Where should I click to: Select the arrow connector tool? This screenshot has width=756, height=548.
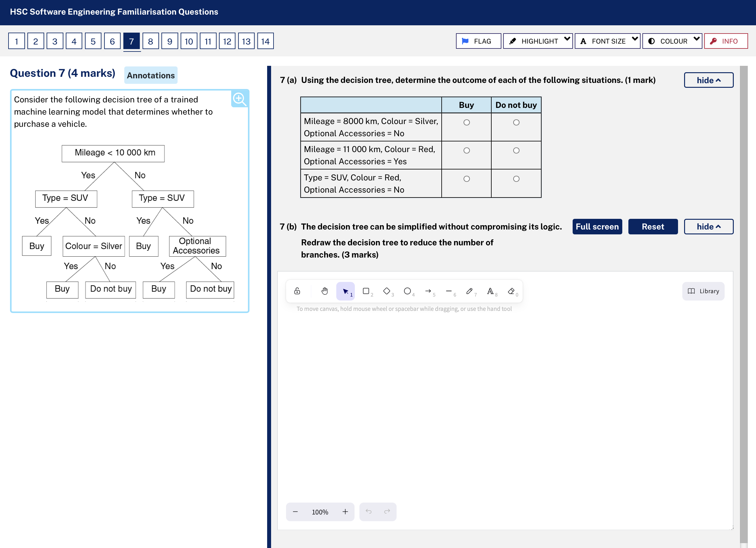[x=428, y=291]
